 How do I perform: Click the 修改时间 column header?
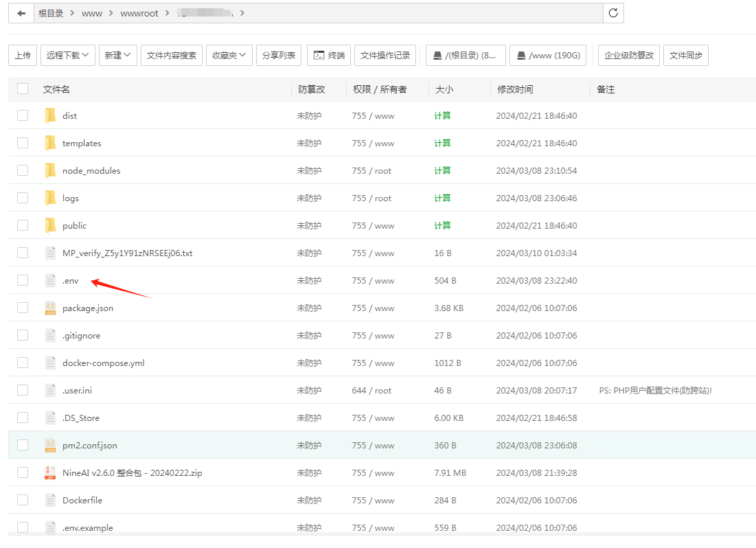(x=515, y=89)
